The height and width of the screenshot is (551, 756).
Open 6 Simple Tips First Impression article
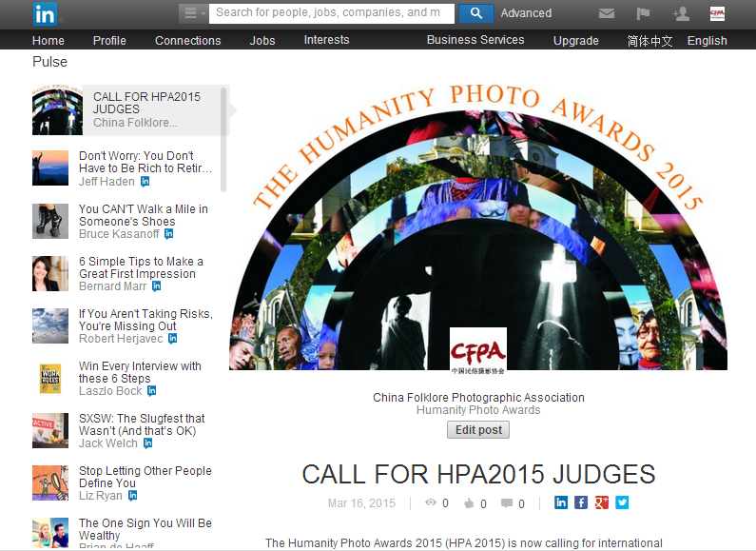(x=141, y=267)
